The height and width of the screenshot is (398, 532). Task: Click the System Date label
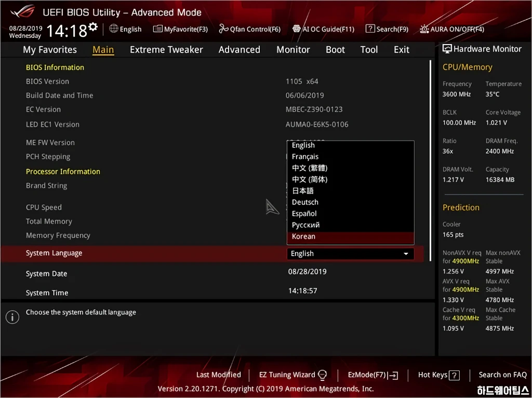coord(46,274)
